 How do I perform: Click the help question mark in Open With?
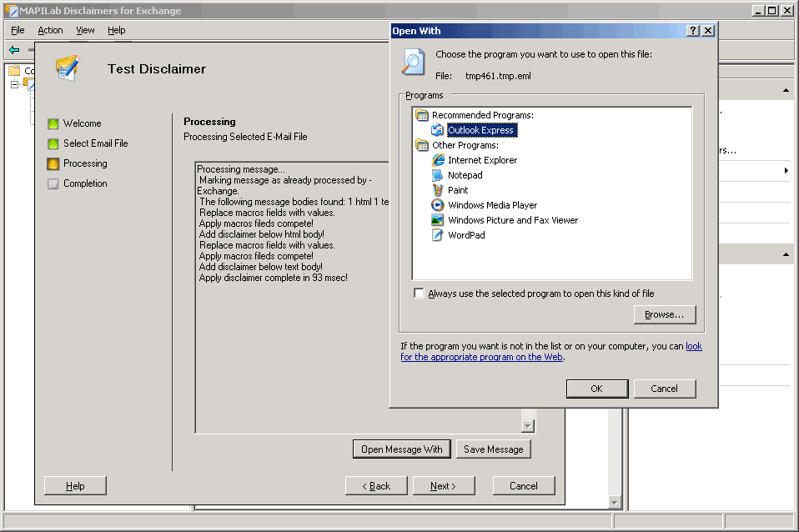[692, 31]
